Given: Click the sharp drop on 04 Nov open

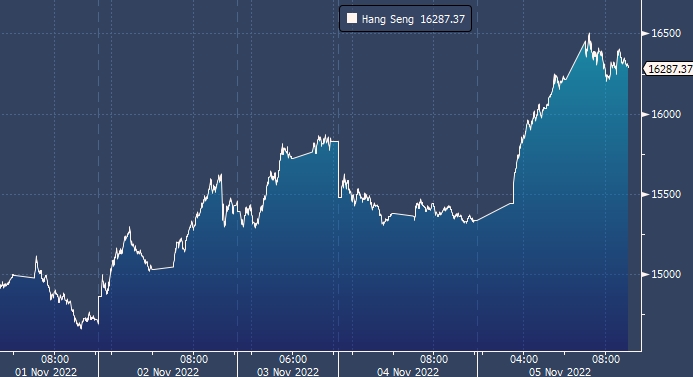Looking at the screenshot, I should [x=339, y=169].
